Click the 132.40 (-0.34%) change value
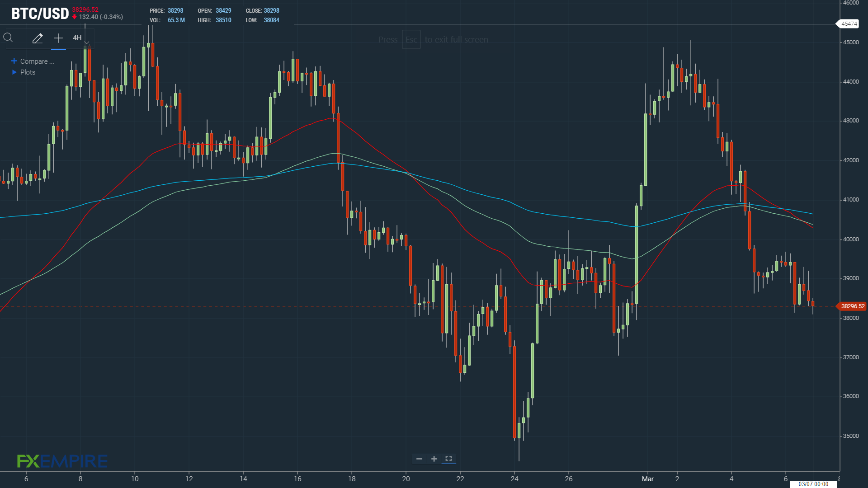868x488 pixels. (x=101, y=17)
